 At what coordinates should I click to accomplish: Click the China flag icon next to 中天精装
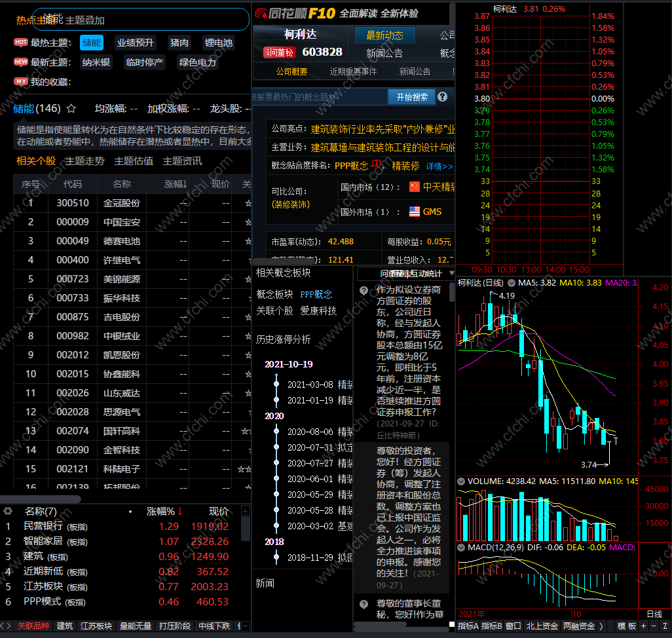click(x=415, y=187)
